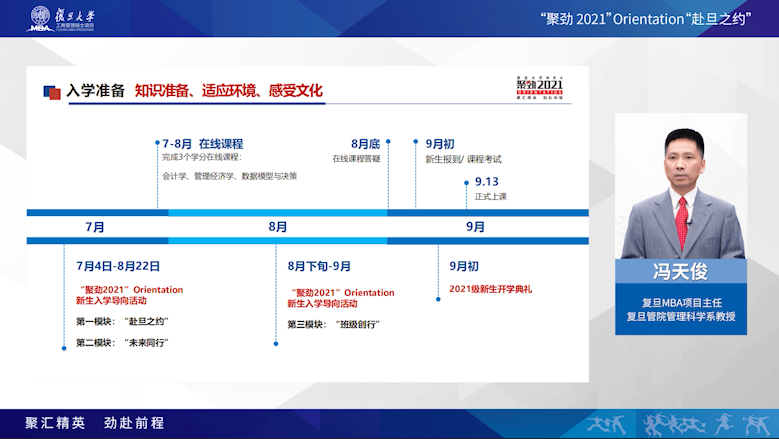Click the timeline dot beside 8月底
This screenshot has height=439, width=779.
(388, 142)
